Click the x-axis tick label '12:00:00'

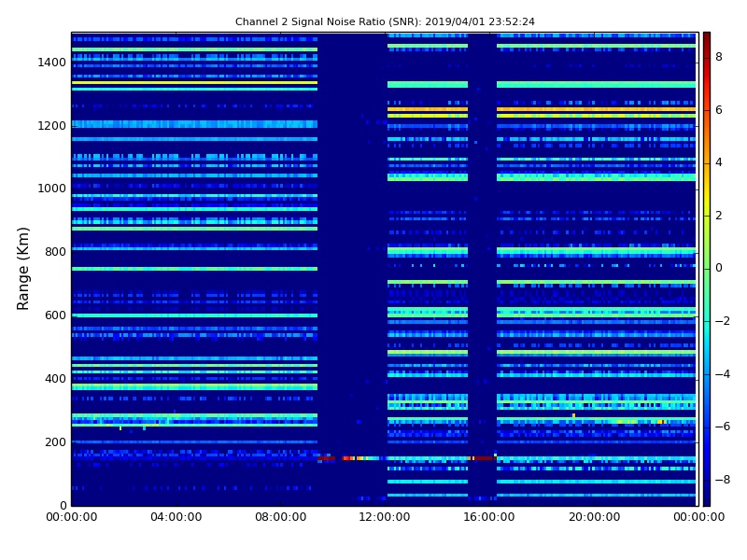(x=385, y=517)
